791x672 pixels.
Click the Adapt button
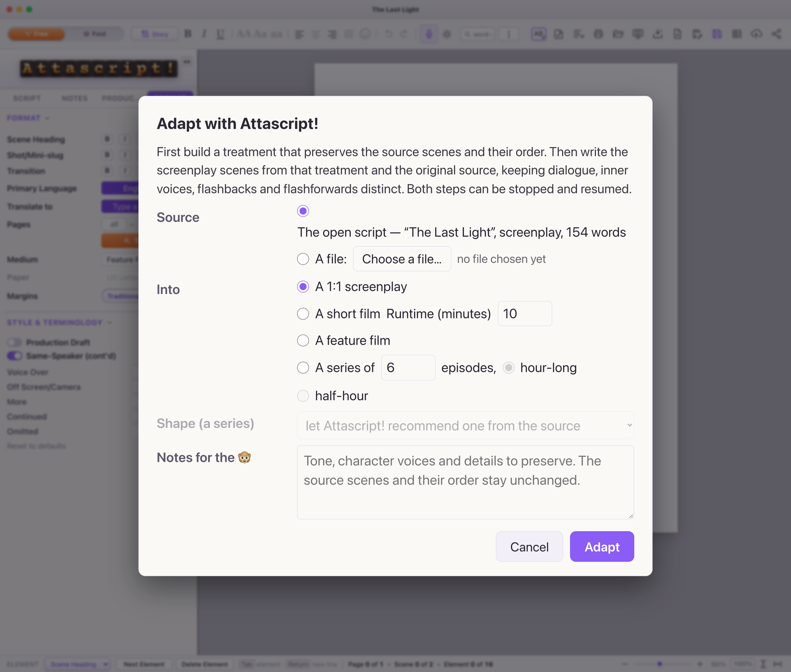602,547
